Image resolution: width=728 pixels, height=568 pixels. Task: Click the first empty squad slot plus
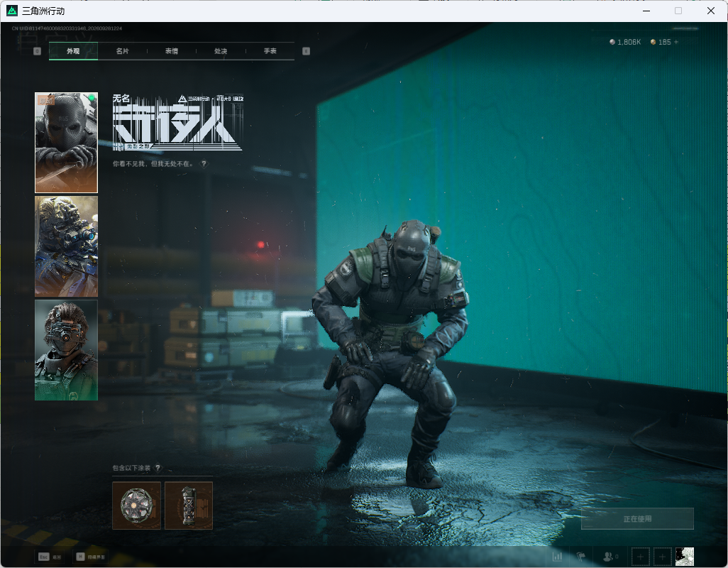click(x=640, y=557)
